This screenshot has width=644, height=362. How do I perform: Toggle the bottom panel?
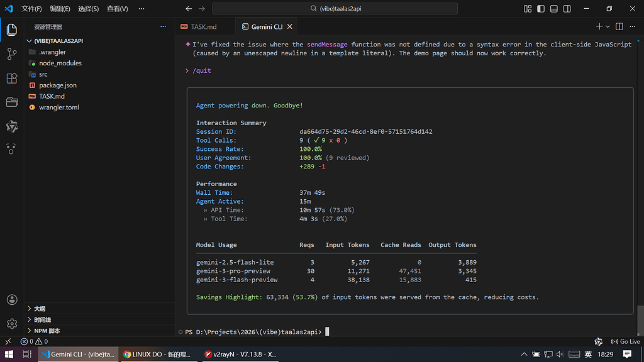554,9
